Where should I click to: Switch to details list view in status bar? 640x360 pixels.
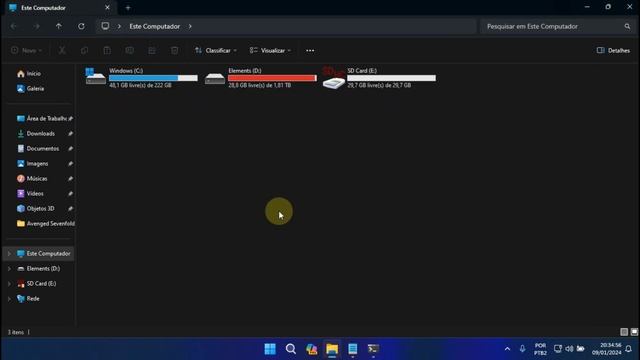click(624, 332)
